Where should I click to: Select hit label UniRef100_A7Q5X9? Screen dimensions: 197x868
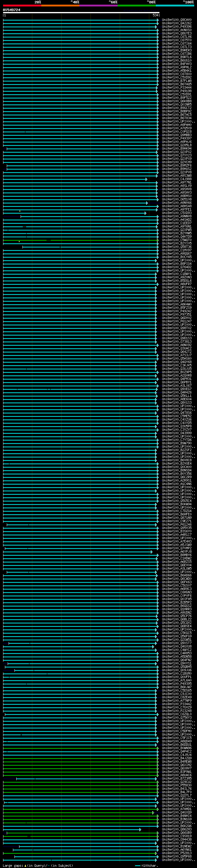coord(177,128)
